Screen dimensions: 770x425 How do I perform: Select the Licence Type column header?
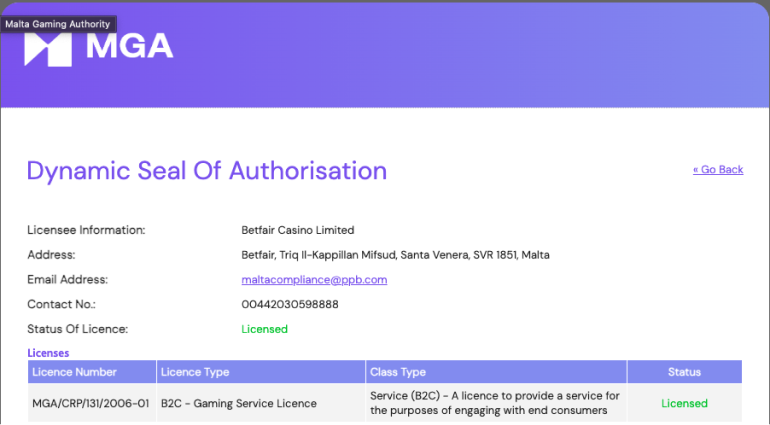click(196, 372)
